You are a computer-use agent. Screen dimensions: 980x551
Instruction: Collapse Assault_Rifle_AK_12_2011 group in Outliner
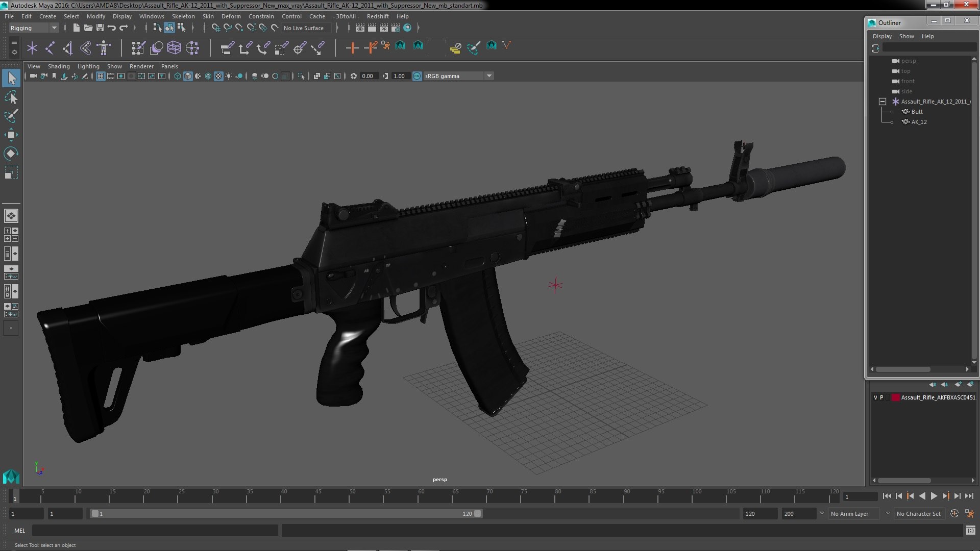(882, 102)
